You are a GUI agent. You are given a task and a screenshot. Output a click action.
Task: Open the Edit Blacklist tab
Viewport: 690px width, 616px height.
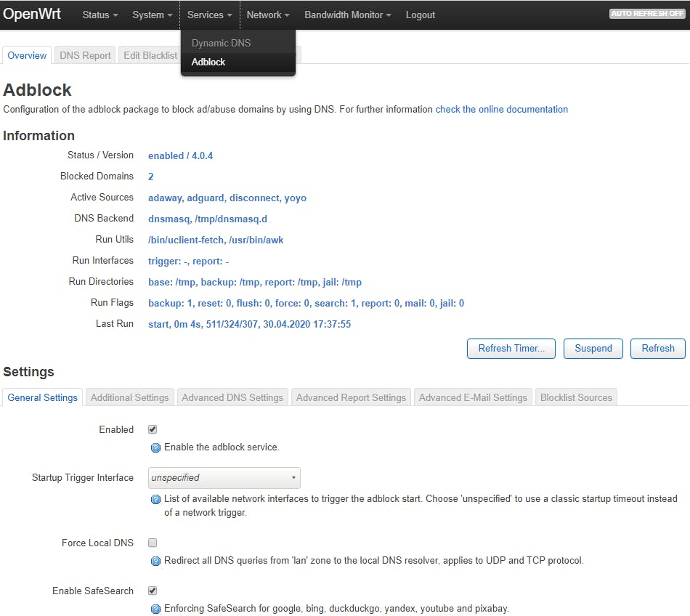(150, 55)
